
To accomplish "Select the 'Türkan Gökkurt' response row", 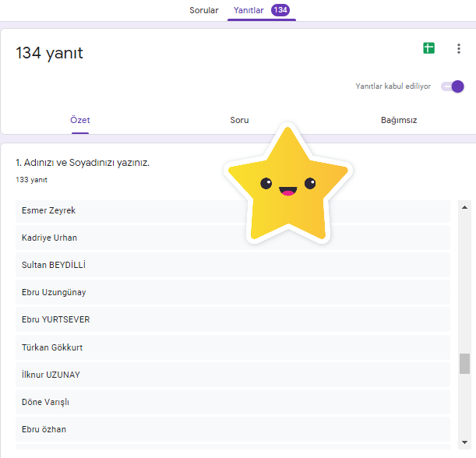I will 232,347.
